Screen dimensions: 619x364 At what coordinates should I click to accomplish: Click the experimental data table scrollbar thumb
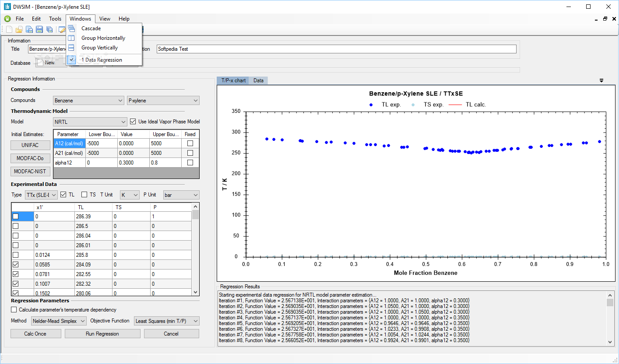pyautogui.click(x=195, y=215)
